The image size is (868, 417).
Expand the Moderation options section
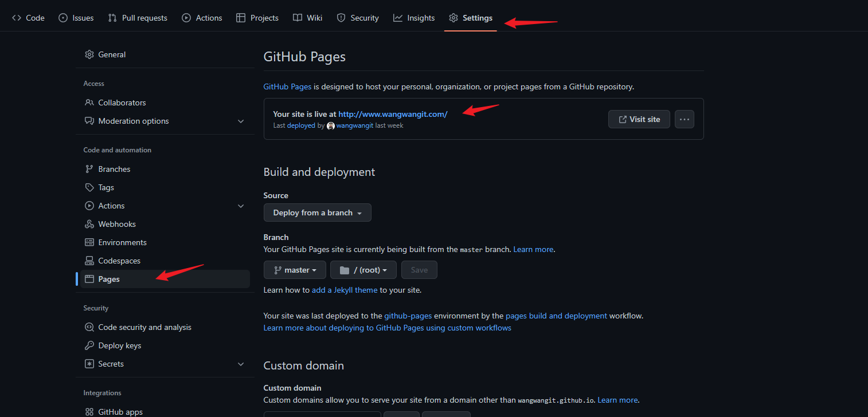[241, 121]
